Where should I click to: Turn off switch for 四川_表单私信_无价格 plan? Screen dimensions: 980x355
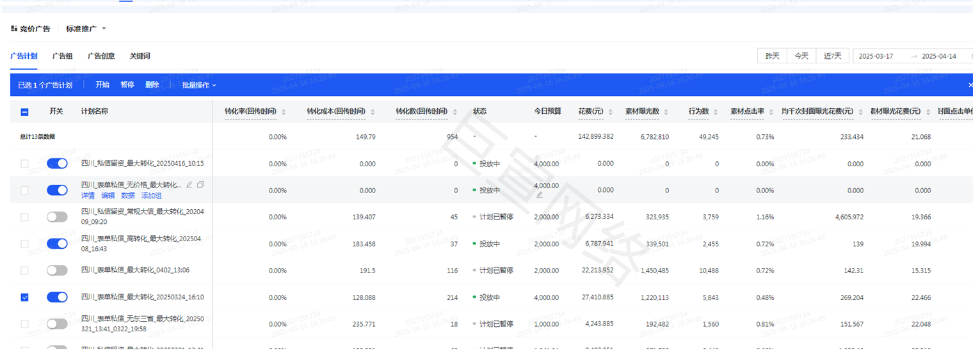(x=57, y=190)
